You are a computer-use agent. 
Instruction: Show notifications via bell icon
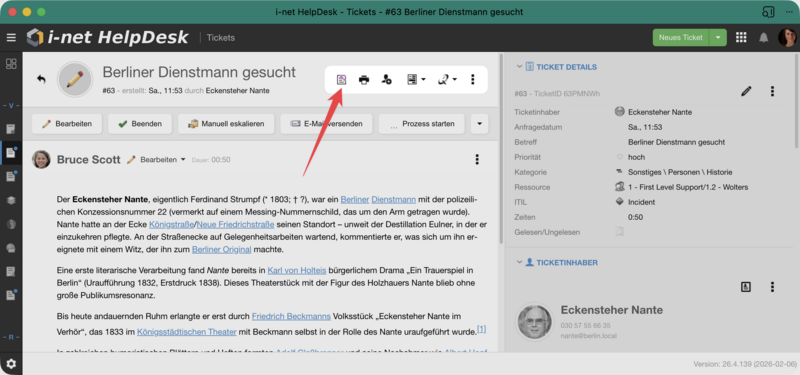[764, 37]
